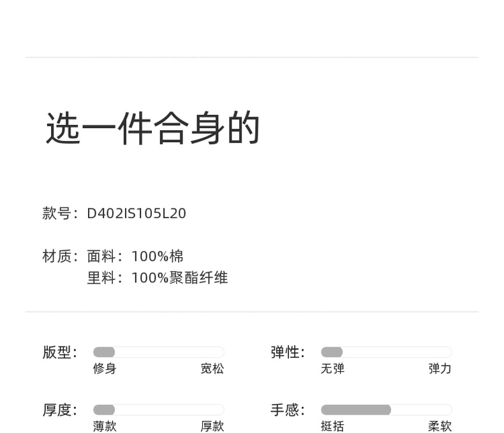
Task: Click the 版型 label
Action: coord(59,352)
